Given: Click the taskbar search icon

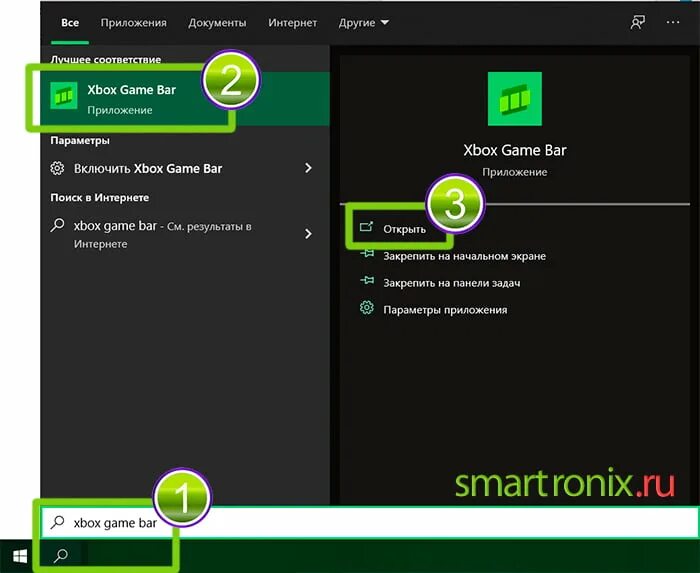Looking at the screenshot, I should tap(61, 555).
